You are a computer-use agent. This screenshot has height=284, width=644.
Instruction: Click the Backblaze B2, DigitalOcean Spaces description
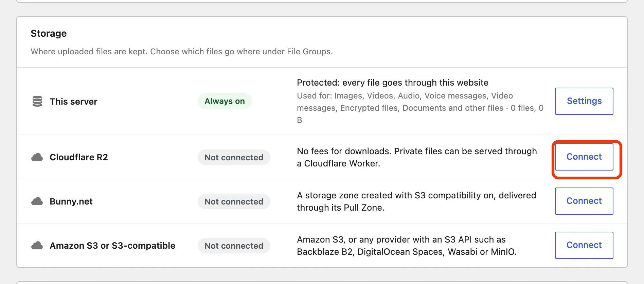click(407, 246)
